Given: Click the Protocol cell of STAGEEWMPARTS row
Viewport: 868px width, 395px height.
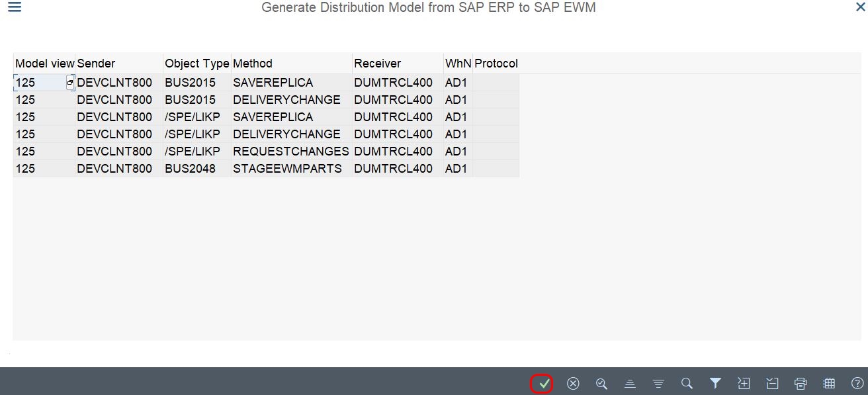Looking at the screenshot, I should (x=496, y=169).
